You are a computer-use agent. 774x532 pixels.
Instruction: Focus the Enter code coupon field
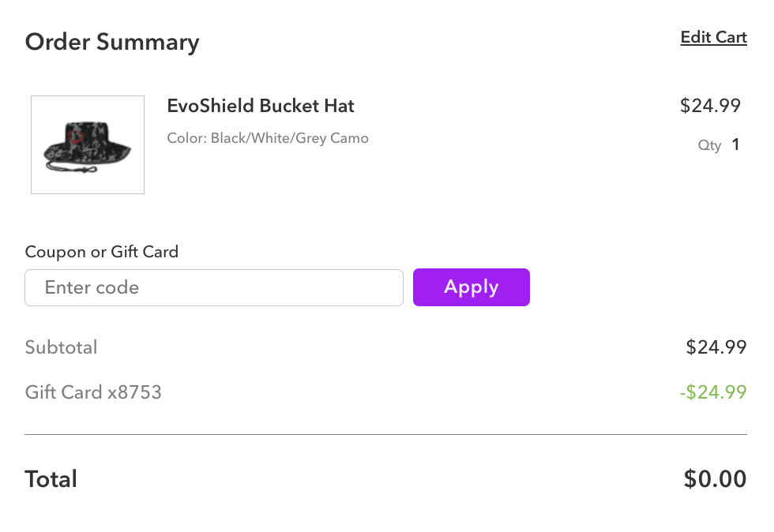click(214, 288)
